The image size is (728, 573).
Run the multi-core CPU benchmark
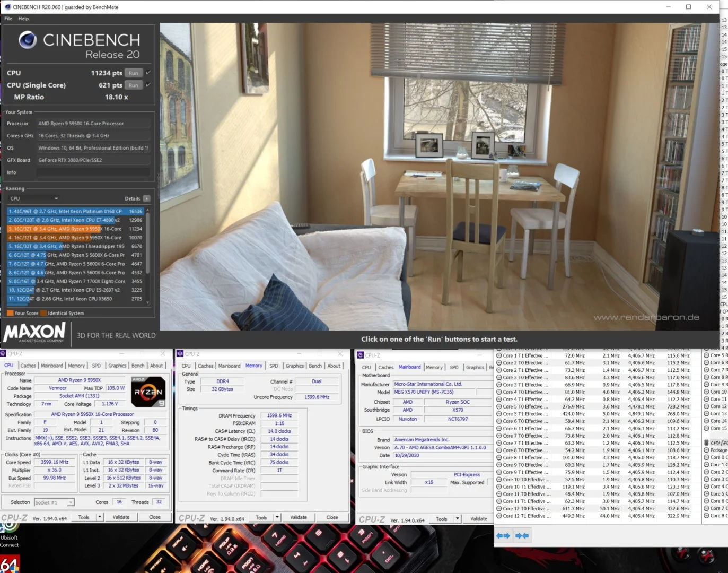pos(134,73)
